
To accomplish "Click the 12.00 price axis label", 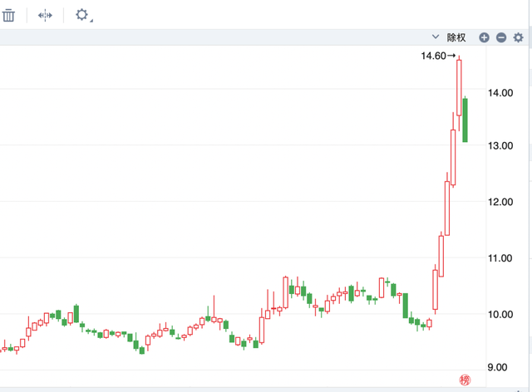I will (500, 202).
